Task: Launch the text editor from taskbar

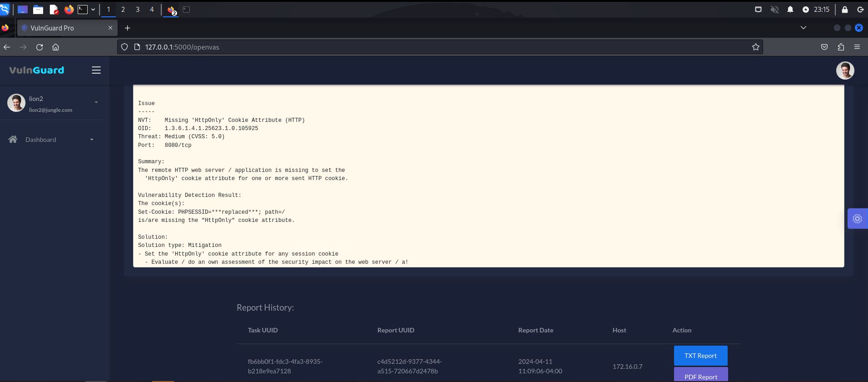Action: pyautogui.click(x=54, y=9)
